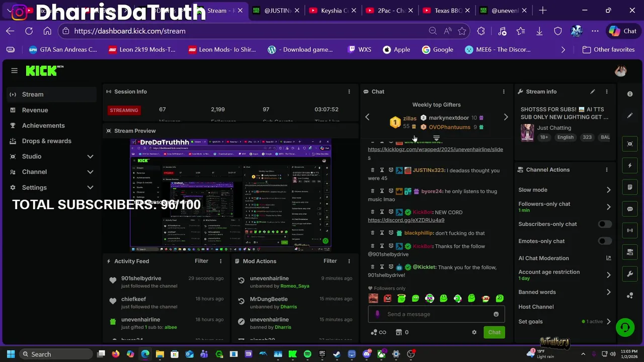The image size is (644, 362).
Task: Show previous weekly top gifters
Action: coord(367,117)
